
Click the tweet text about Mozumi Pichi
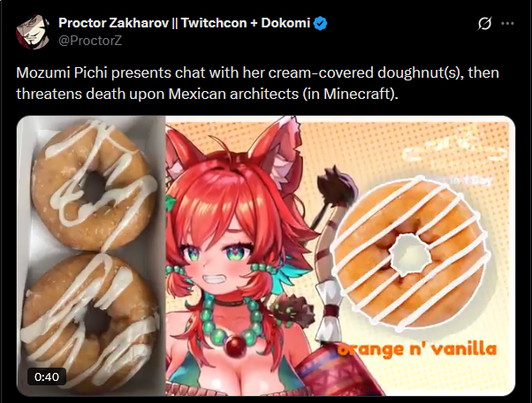(257, 83)
